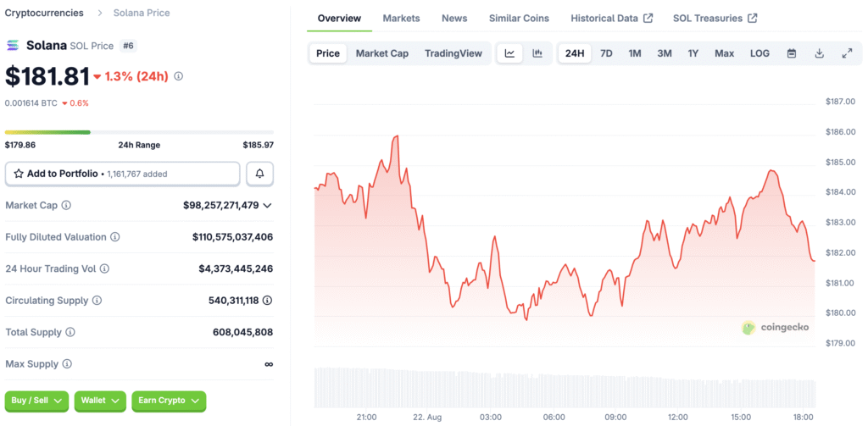Click Add to Portfolio button
This screenshot has width=868, height=426.
[x=122, y=174]
